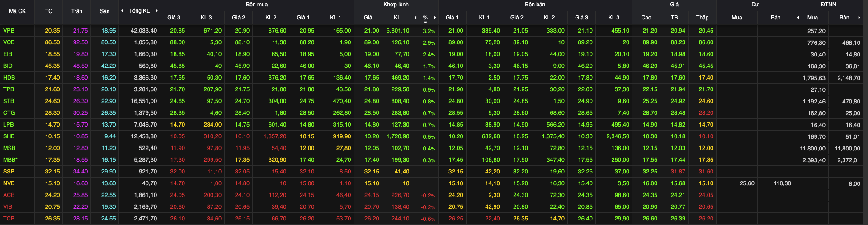
Task: Select the NVB stock row symbol
Action: click(x=9, y=183)
